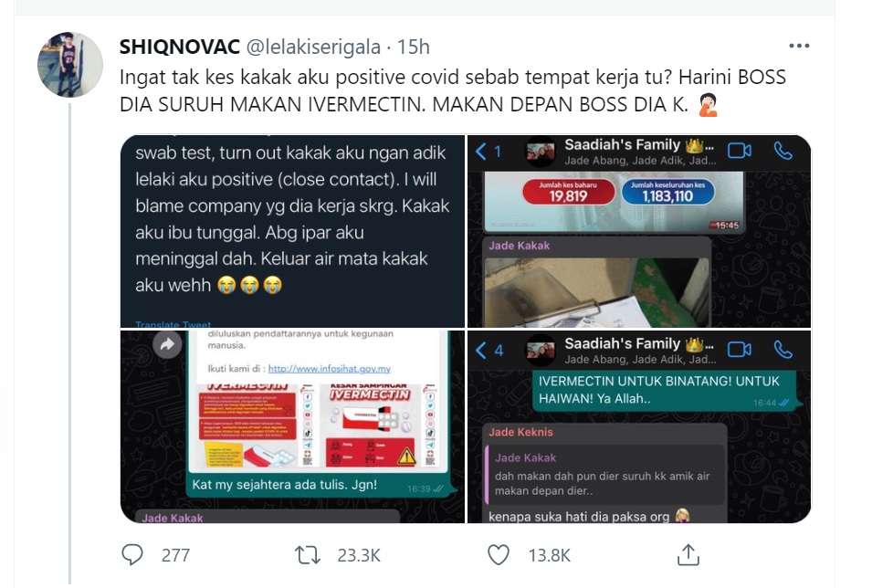Click the forward arrow icon on bottom-left image
Viewport: 872px width, 588px height.
167,345
